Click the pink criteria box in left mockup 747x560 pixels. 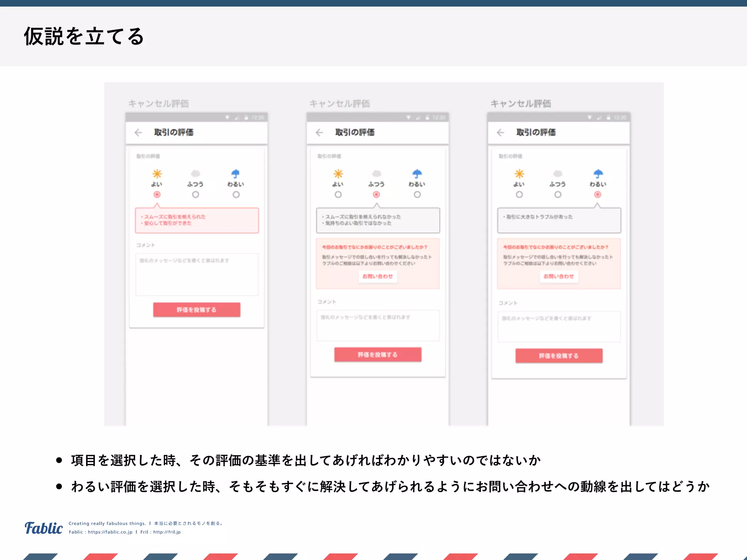[197, 220]
